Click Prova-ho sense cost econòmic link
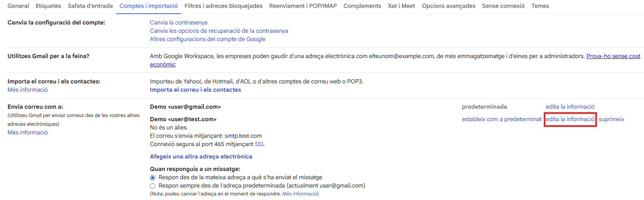Viewport: 644px width, 200px height. pos(613,56)
